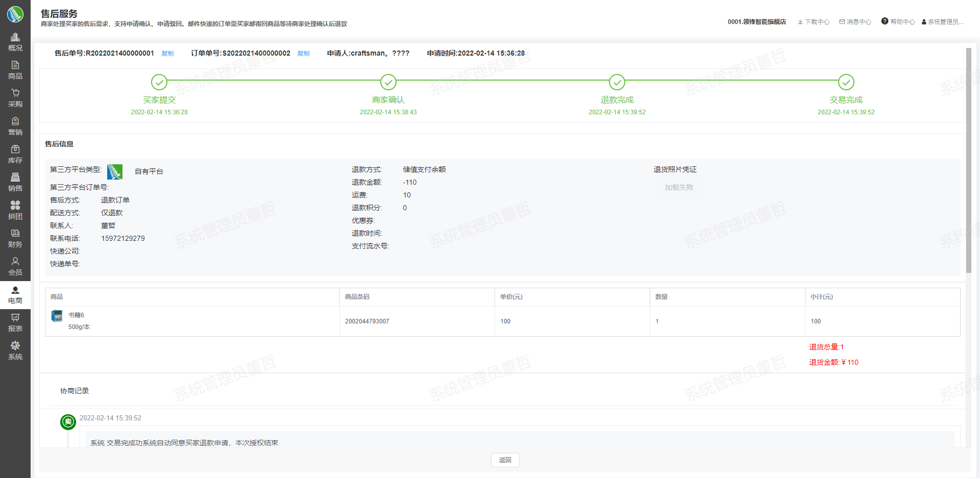Image resolution: width=980 pixels, height=478 pixels.
Task: Click the 0001.领锋智能旗舰店 store name
Action: click(757, 22)
